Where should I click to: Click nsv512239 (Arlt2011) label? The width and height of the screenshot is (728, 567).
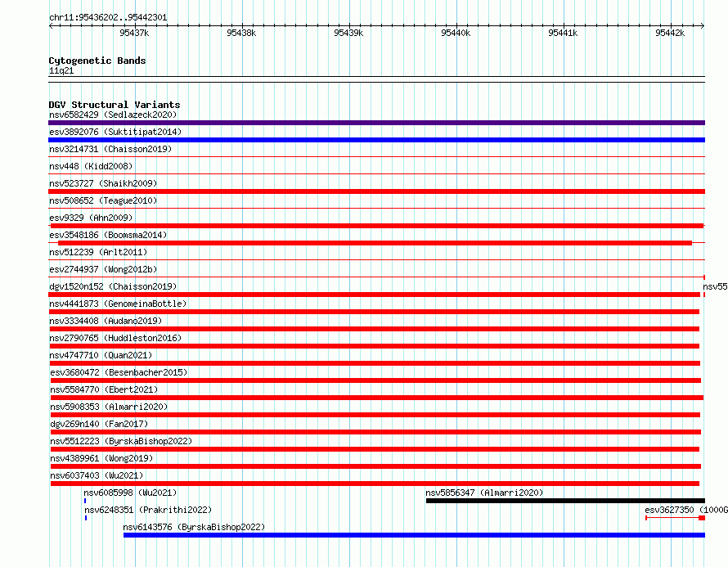98,252
